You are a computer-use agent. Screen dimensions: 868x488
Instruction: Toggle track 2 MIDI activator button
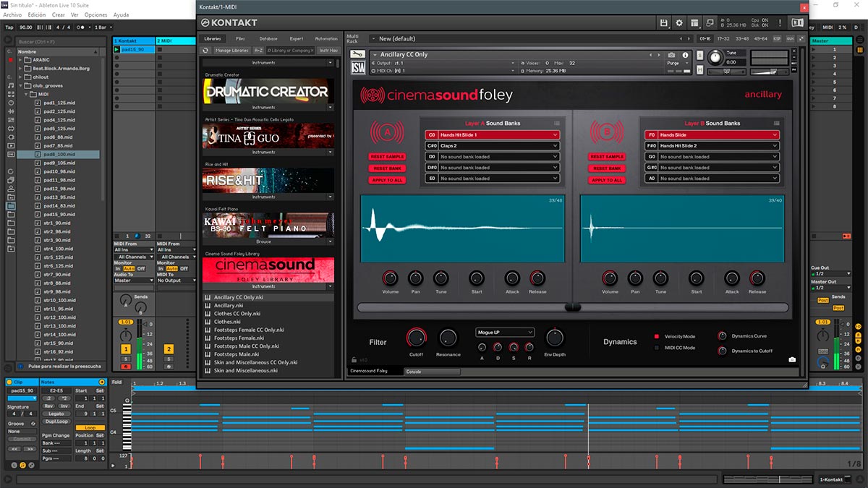click(168, 349)
